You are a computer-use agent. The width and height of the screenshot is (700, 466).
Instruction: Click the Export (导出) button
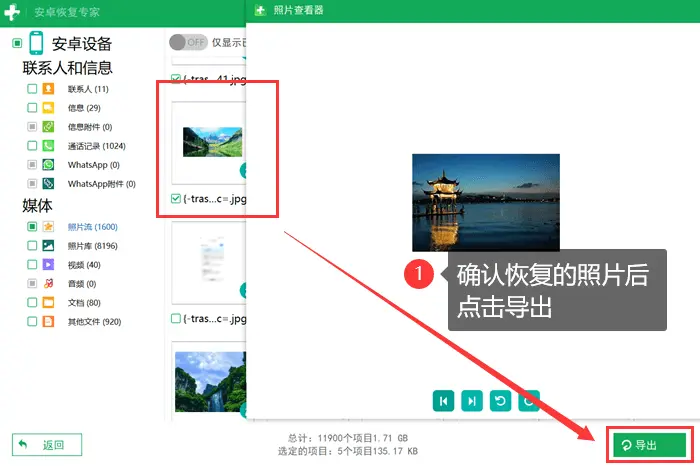[x=650, y=445]
